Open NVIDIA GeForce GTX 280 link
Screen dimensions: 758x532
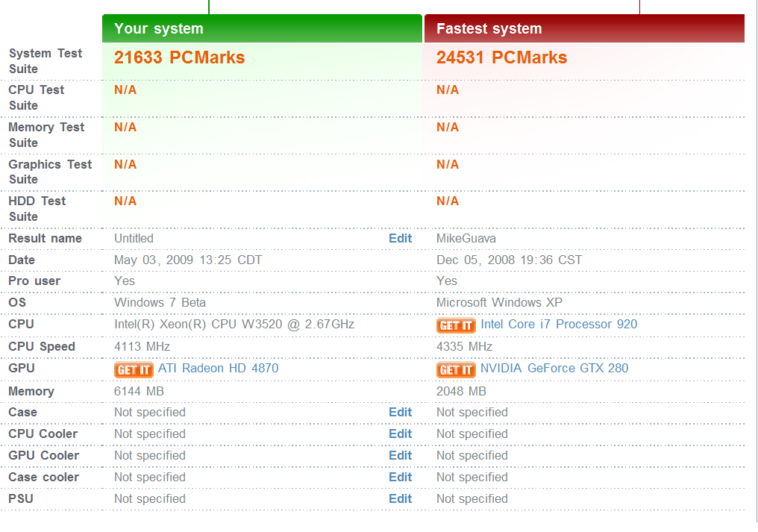pyautogui.click(x=554, y=368)
